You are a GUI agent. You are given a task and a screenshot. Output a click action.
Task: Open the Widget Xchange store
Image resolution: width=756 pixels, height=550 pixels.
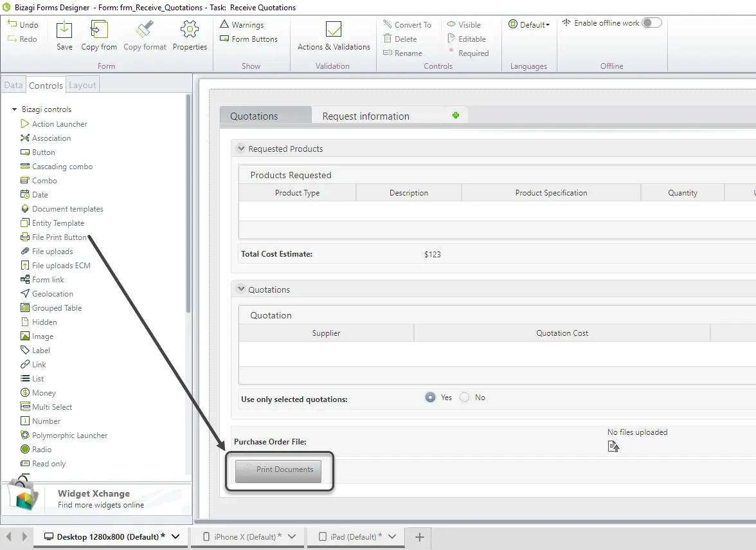96,499
